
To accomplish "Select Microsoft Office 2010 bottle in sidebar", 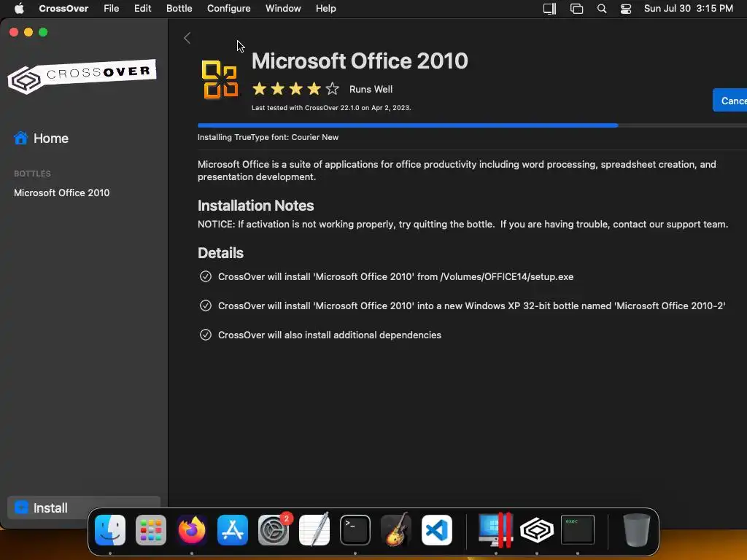I will pos(61,192).
